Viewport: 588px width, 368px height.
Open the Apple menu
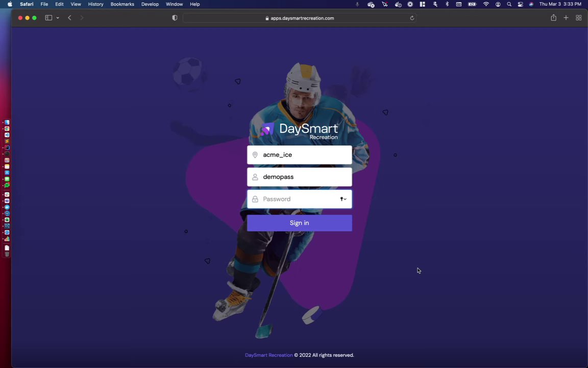click(x=10, y=4)
